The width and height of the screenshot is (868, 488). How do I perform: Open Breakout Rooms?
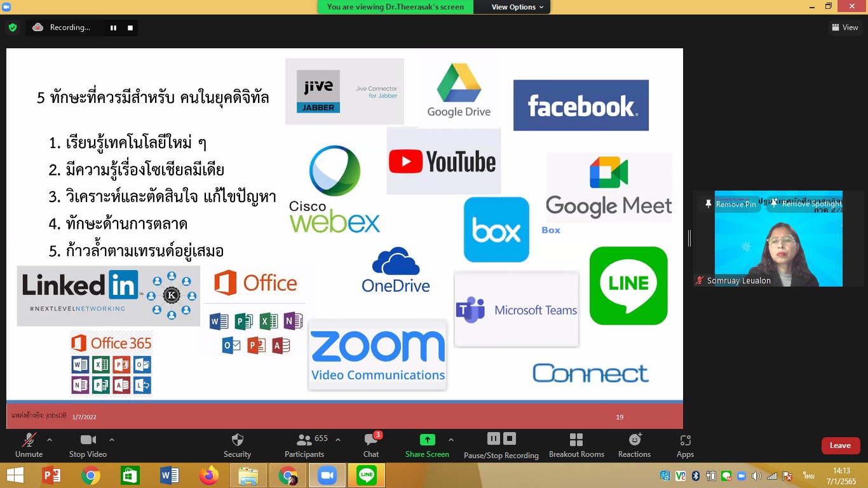(x=576, y=440)
